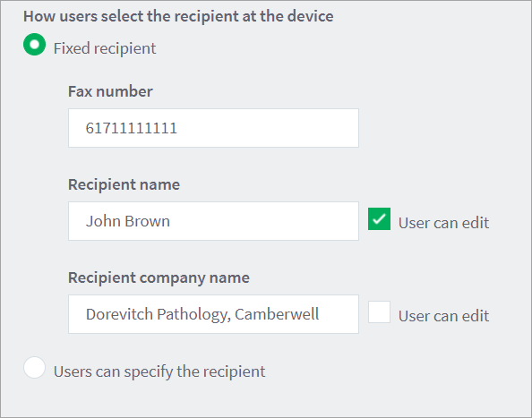Uncheck the User can edit box for Recipient name
The height and width of the screenshot is (418, 532).
379,219
